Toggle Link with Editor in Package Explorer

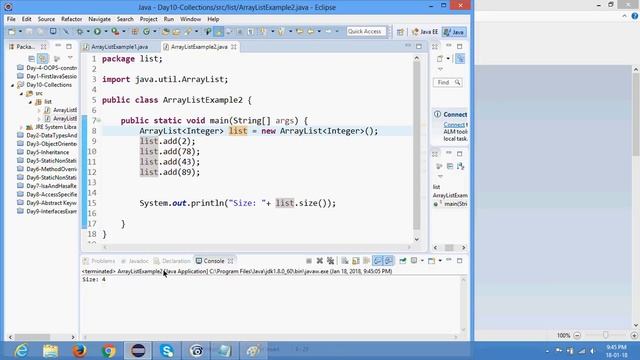[x=42, y=58]
